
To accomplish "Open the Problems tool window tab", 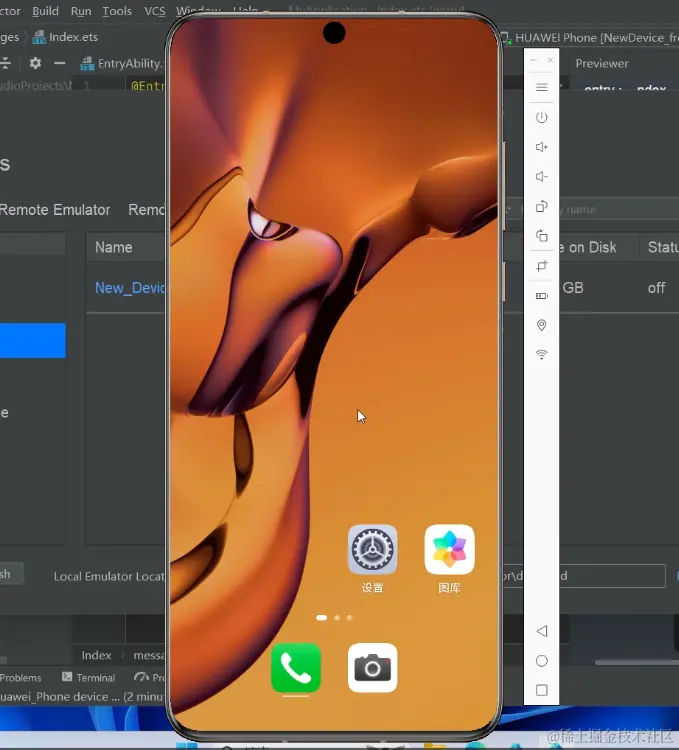I will pos(21,677).
